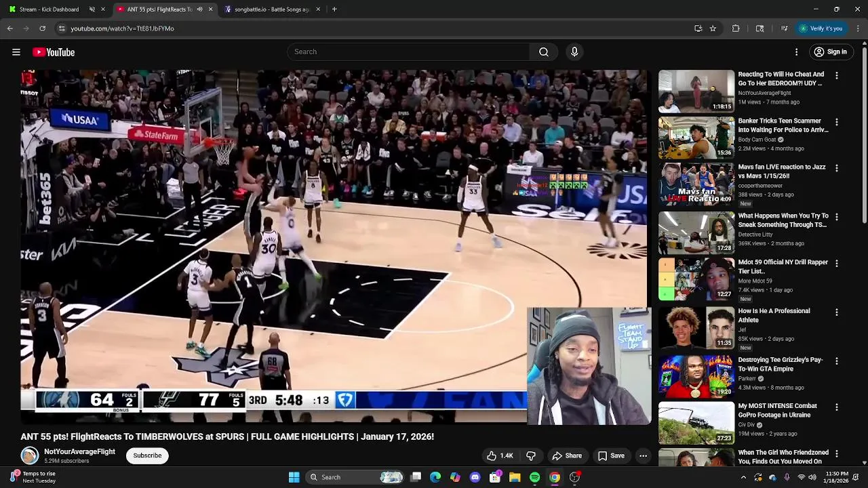This screenshot has height=488, width=868.
Task: Open the Chrome extensions puzzle icon
Action: pos(736,28)
